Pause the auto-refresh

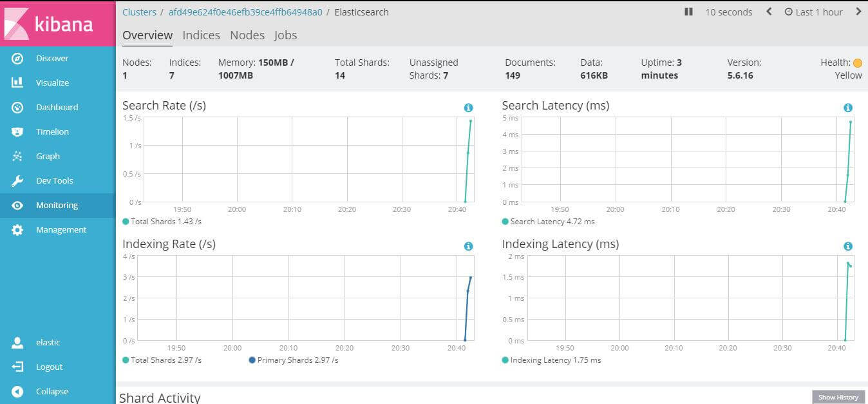688,12
